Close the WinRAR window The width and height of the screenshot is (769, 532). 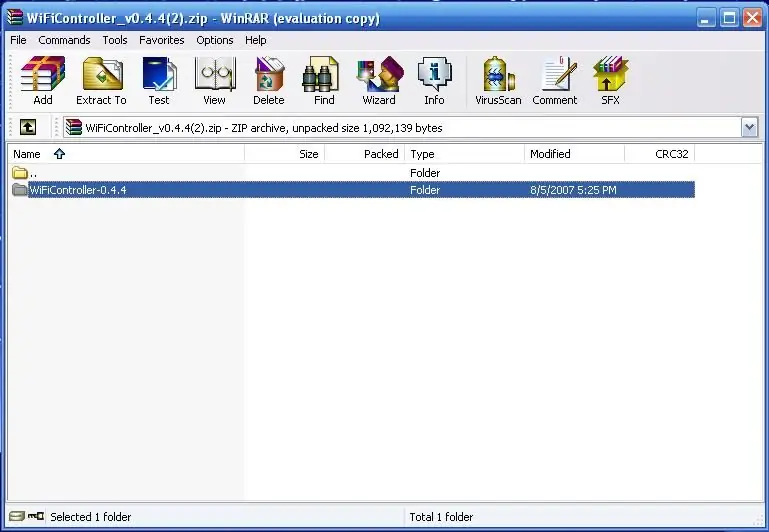point(752,18)
